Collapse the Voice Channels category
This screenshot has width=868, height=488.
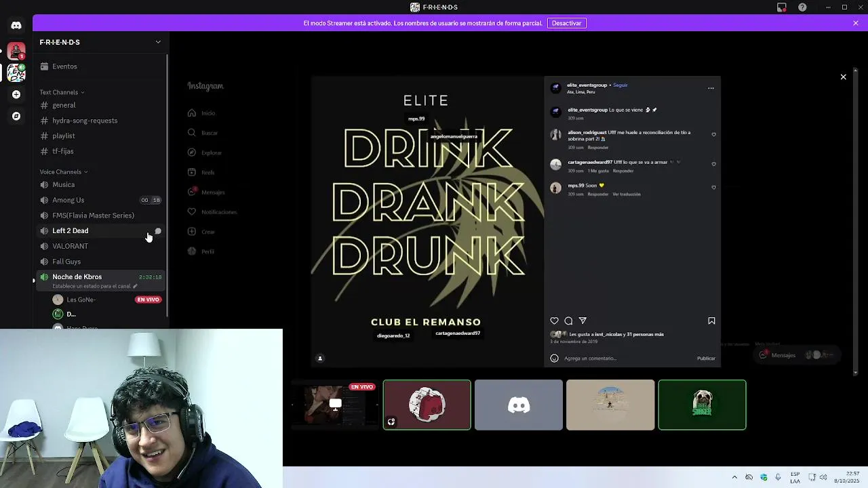(64, 172)
